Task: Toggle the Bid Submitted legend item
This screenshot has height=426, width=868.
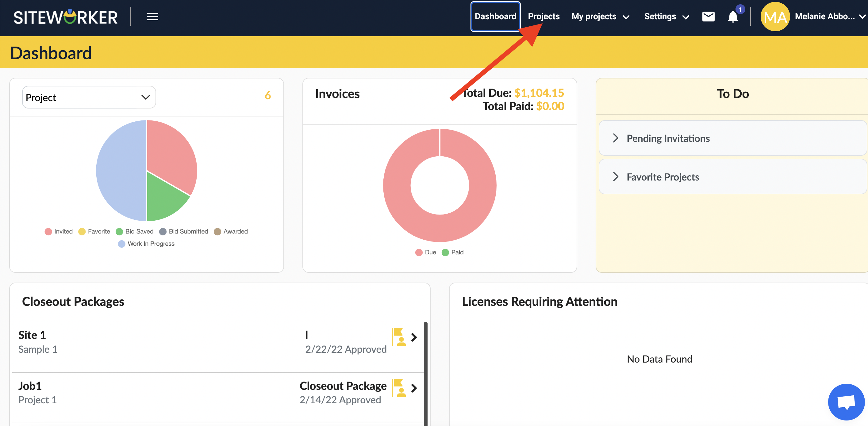Action: coord(184,231)
